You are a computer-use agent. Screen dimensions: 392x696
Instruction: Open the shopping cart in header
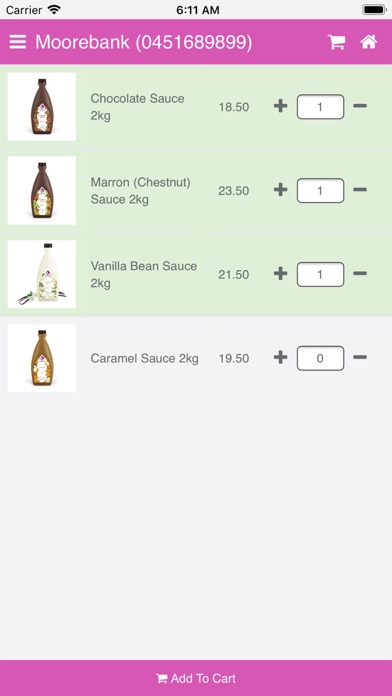(x=337, y=42)
